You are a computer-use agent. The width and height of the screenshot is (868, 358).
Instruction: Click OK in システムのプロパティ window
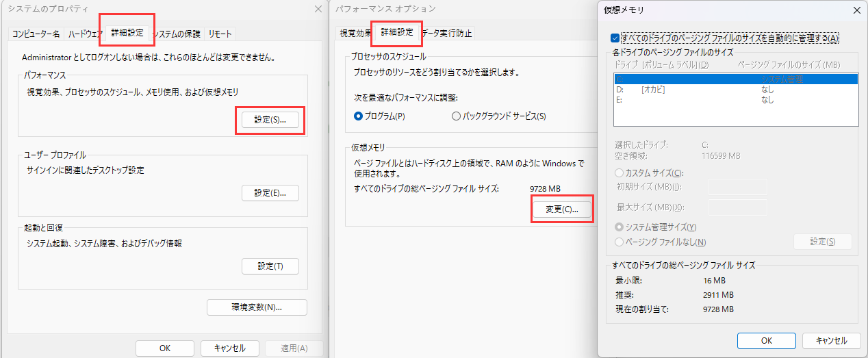[165, 348]
